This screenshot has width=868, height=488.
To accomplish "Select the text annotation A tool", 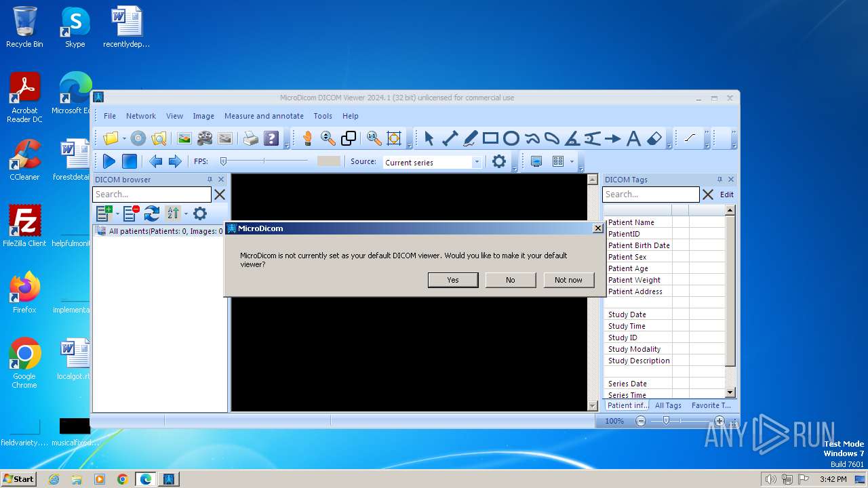I will tap(633, 138).
